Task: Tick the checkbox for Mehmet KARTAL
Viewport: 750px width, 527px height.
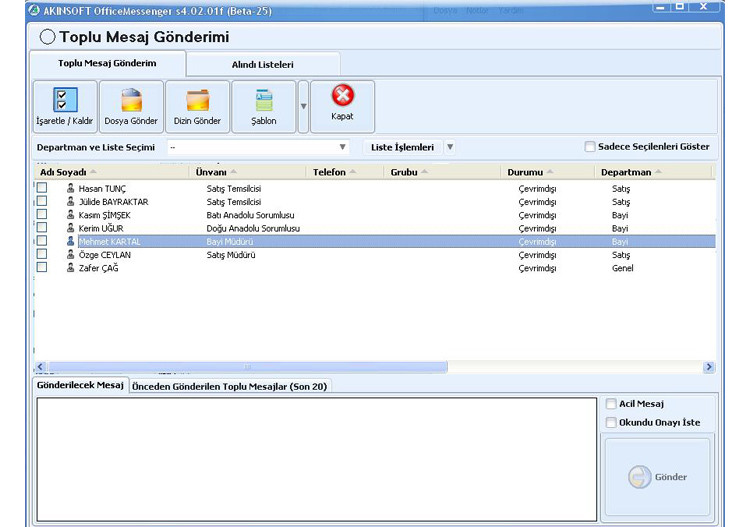Action: pos(42,241)
